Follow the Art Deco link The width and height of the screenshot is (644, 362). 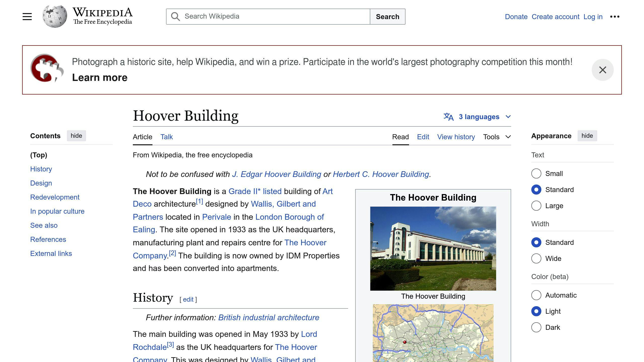coord(142,204)
